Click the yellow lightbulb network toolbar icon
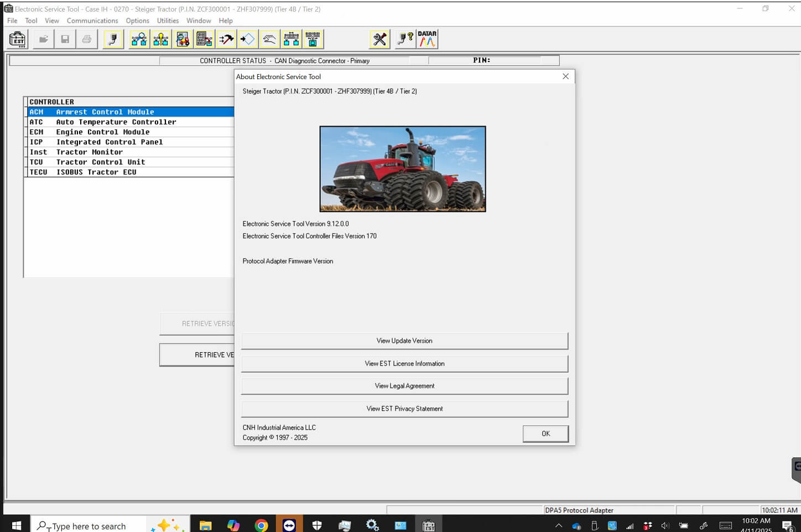The width and height of the screenshot is (801, 532). pos(161,39)
